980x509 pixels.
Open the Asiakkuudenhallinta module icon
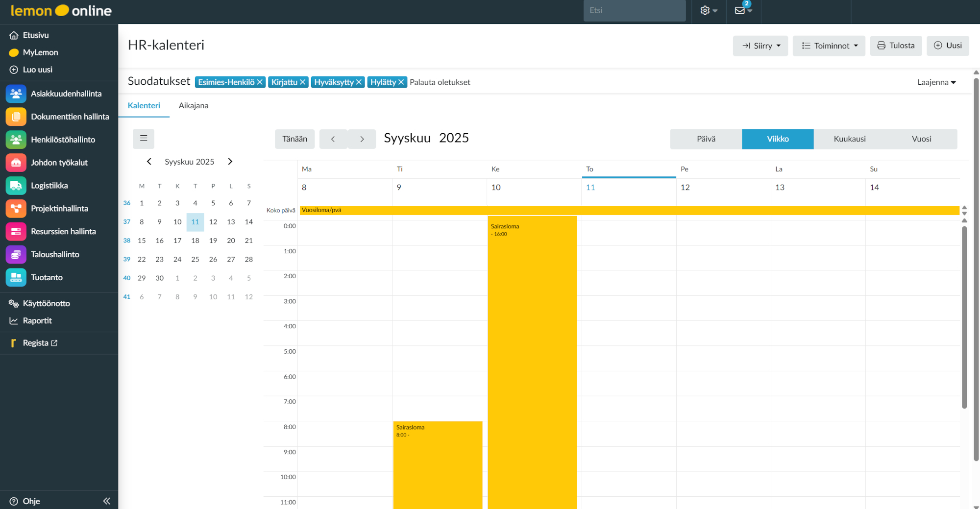pyautogui.click(x=16, y=94)
